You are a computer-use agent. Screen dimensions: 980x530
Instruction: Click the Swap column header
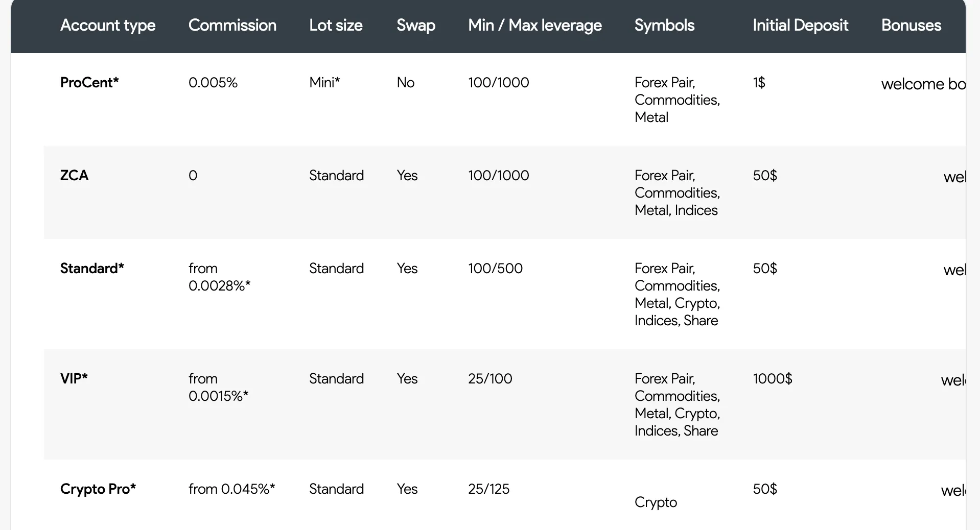point(416,26)
